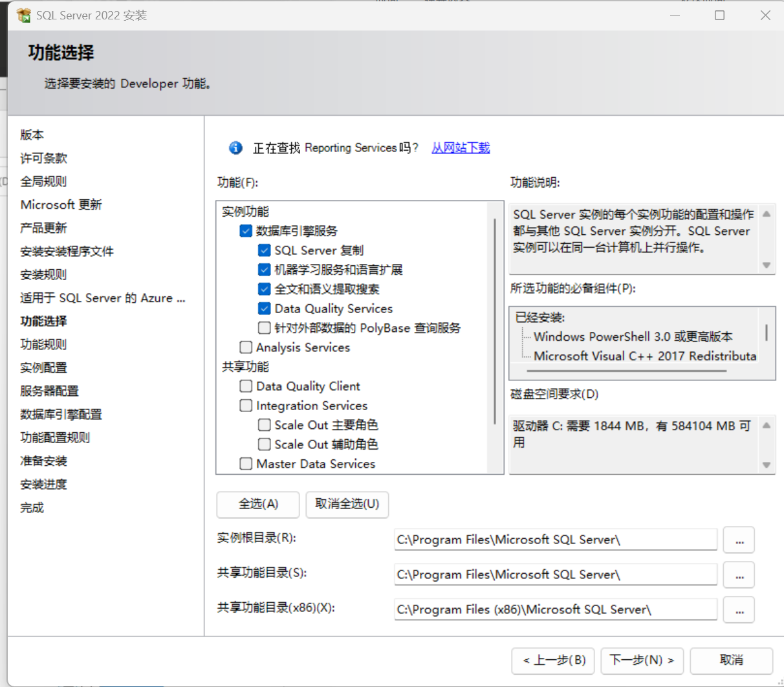Browse for the 共享功能目录(x86) folder
The height and width of the screenshot is (687, 784).
click(739, 610)
